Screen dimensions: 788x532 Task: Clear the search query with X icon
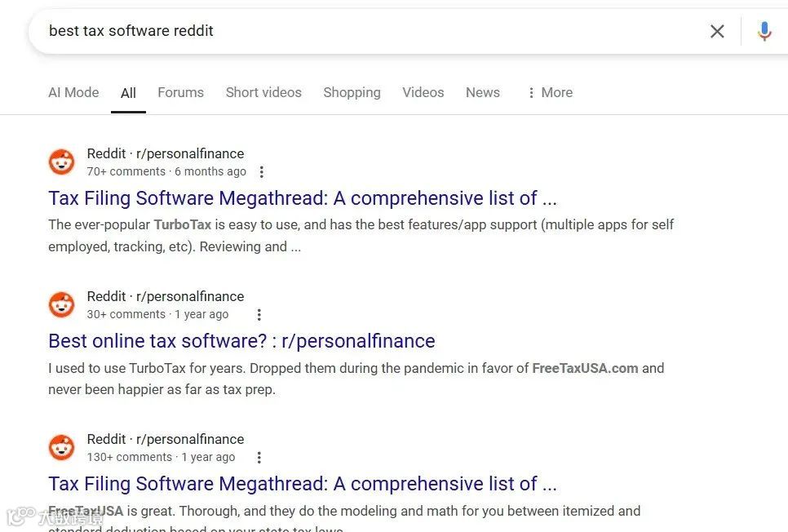pyautogui.click(x=717, y=31)
